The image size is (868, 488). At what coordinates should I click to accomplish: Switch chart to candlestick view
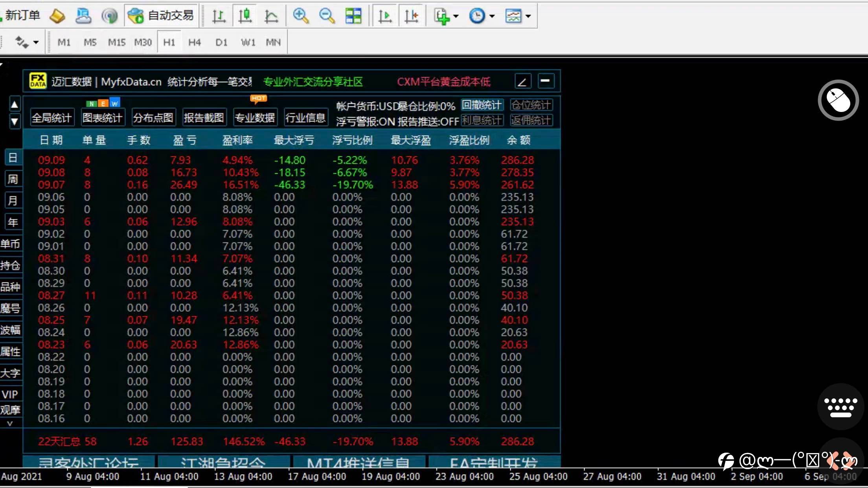point(245,16)
